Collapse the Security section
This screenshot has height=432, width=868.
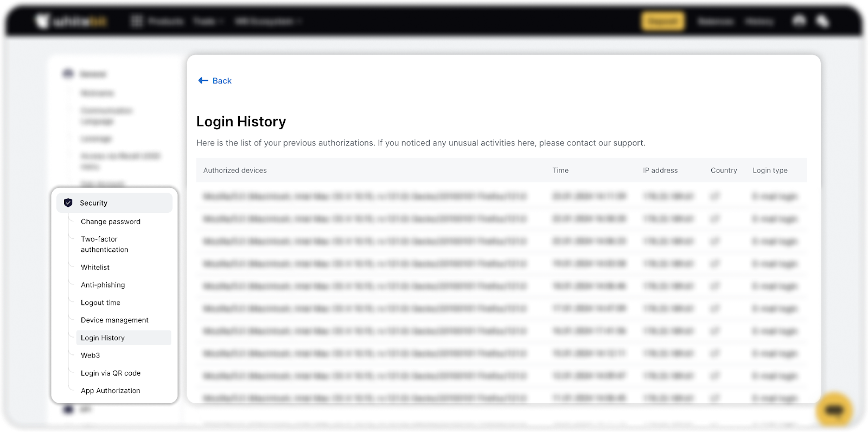pyautogui.click(x=114, y=203)
